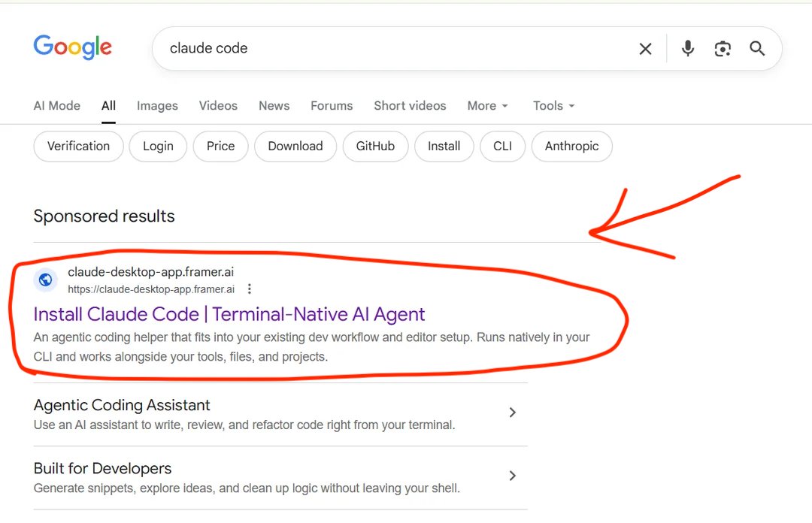Expand the More dropdown
The width and height of the screenshot is (812, 523).
[487, 106]
